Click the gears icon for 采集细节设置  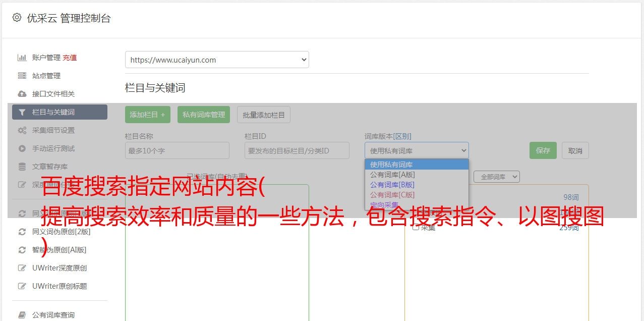(x=22, y=130)
